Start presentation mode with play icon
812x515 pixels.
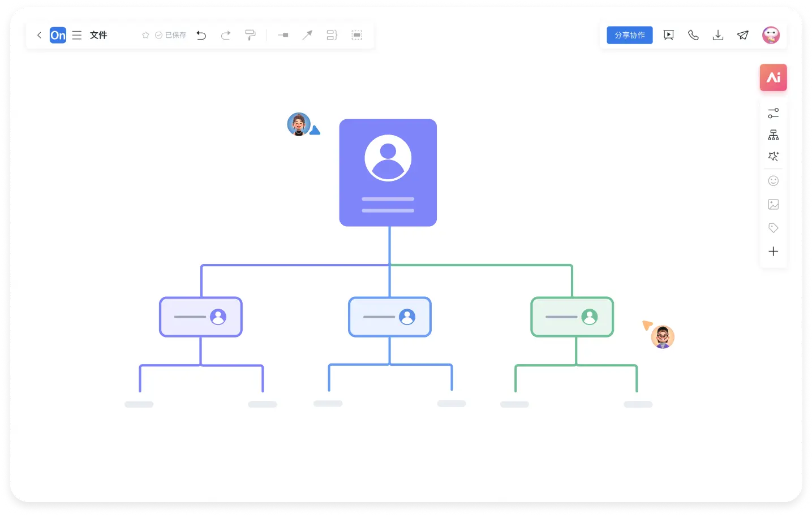668,35
